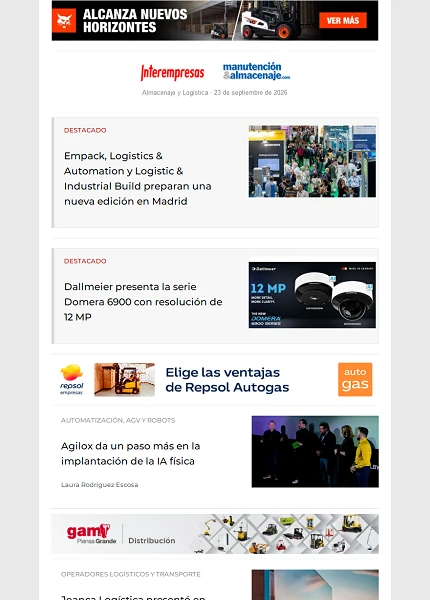The height and width of the screenshot is (600, 430).
Task: Open the Dallmeier Domera 6900 headline
Action: [x=143, y=302]
